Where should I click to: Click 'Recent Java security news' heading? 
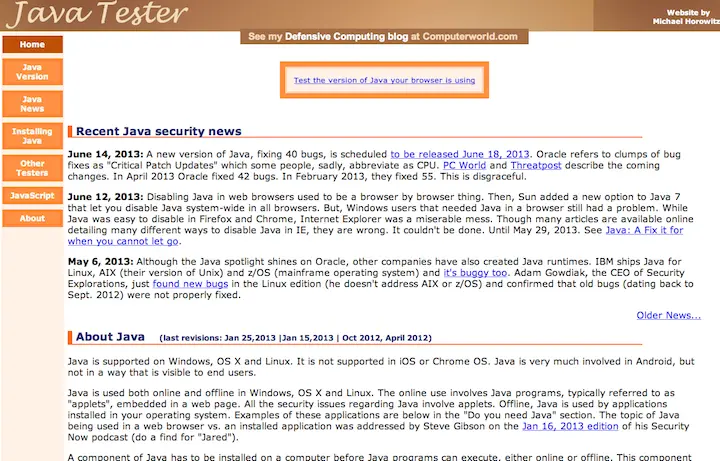point(158,131)
